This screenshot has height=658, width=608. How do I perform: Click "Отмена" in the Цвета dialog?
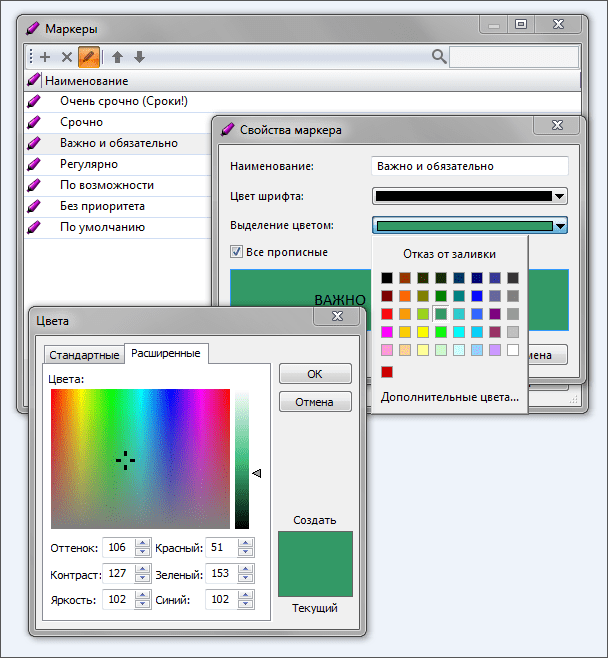[x=314, y=402]
